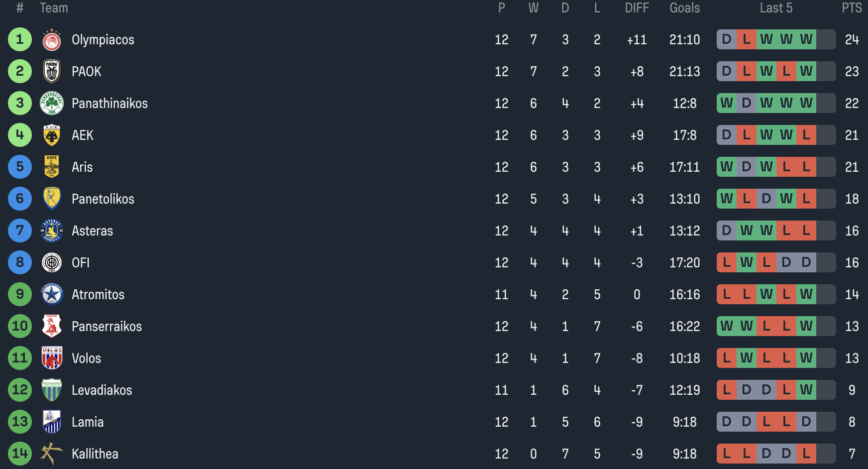This screenshot has height=469, width=868.
Task: Open the Asteras team link
Action: coord(92,231)
